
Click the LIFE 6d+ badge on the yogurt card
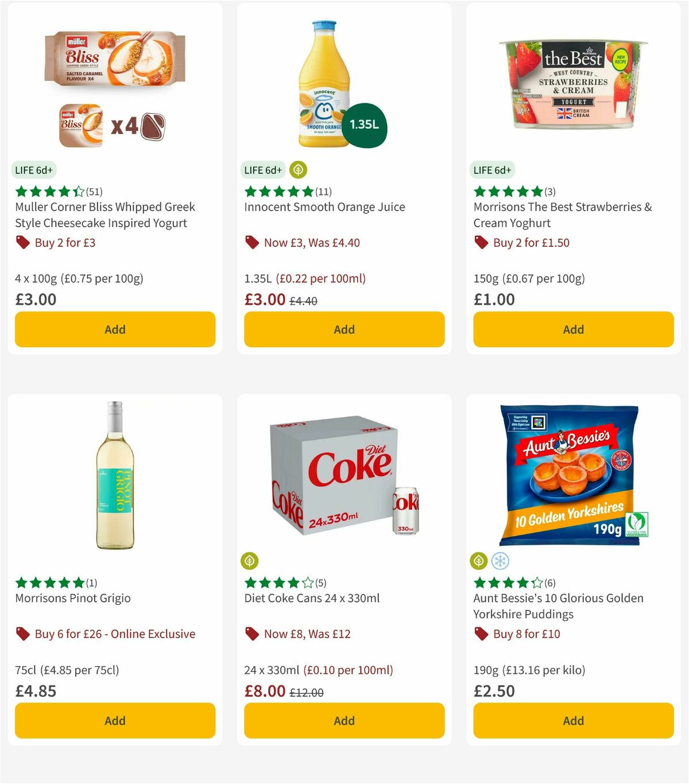tap(33, 169)
